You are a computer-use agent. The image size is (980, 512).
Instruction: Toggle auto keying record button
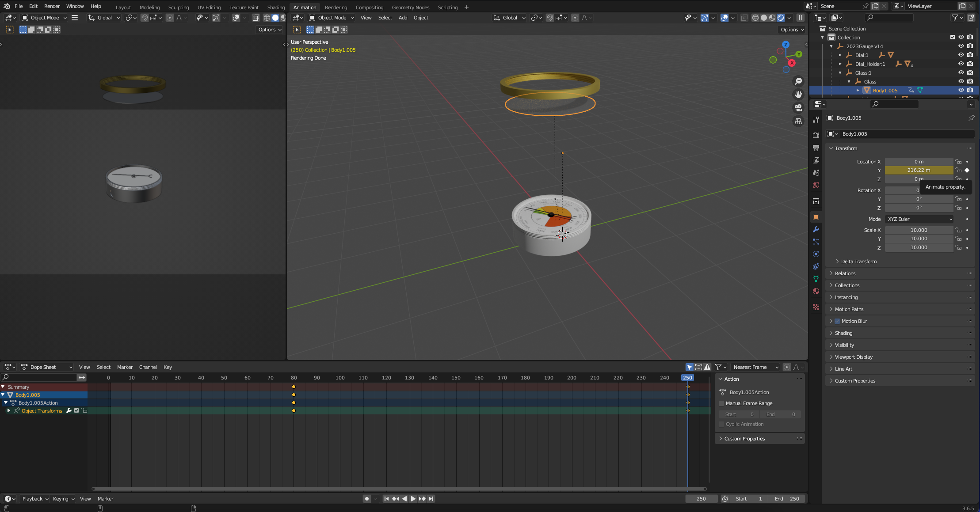pos(367,498)
